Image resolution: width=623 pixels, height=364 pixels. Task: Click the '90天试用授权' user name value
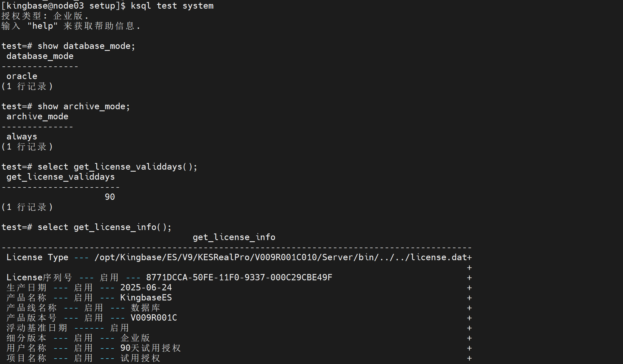(x=150, y=348)
